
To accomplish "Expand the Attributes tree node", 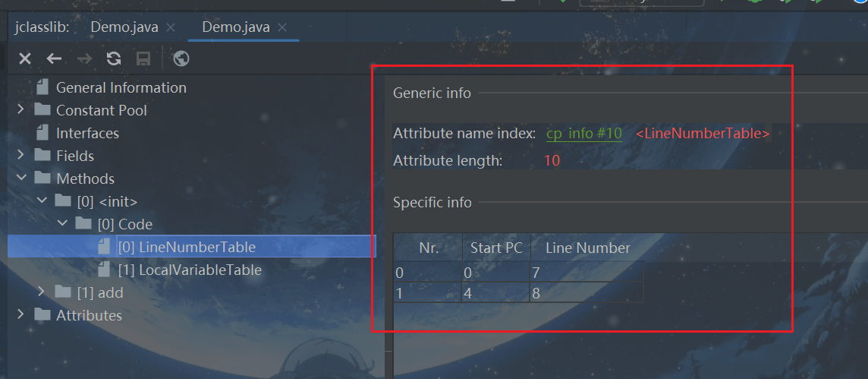I will click(x=20, y=315).
